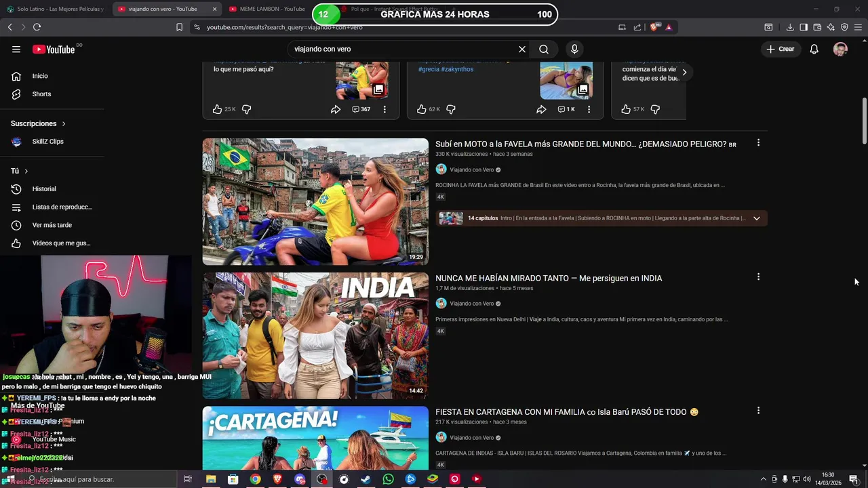Click the CARTAGENA video thumbnail
The image size is (868, 488).
click(x=315, y=438)
